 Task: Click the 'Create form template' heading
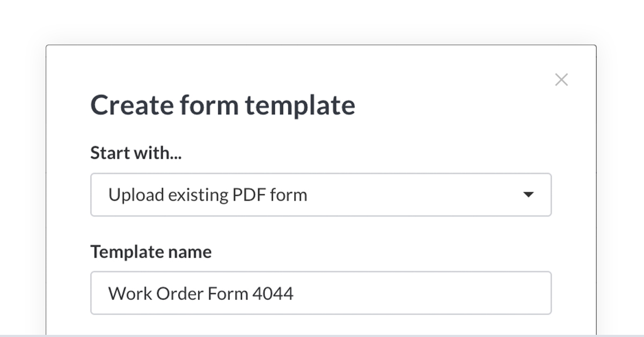pos(222,105)
